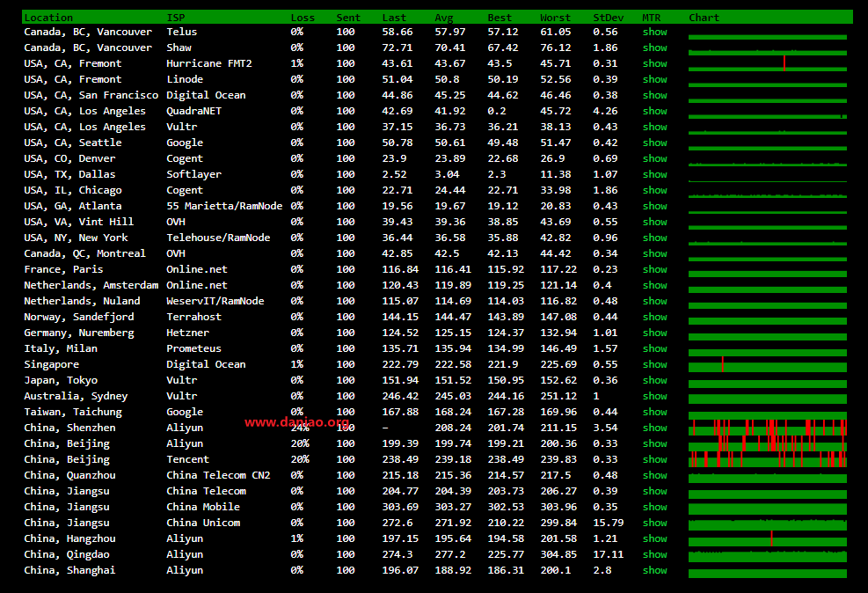The image size is (868, 593).
Task: Click chart bar for Hurricane FMT2 row
Action: [x=767, y=63]
